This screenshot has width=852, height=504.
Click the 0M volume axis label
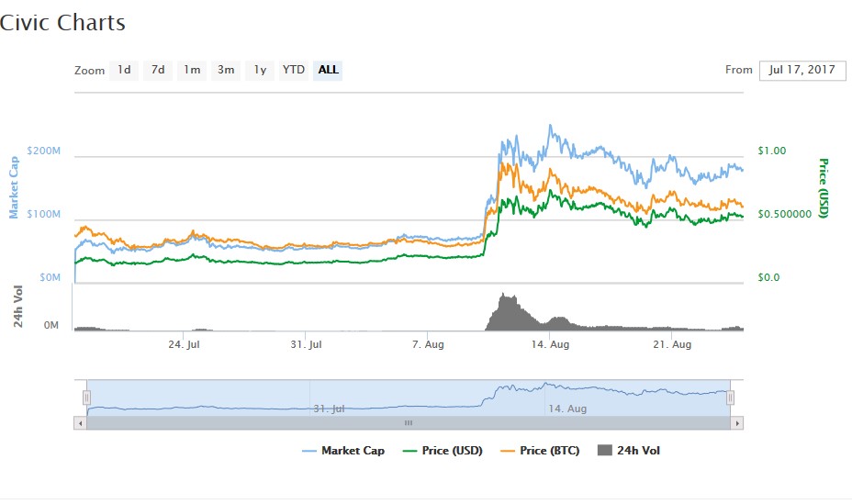point(51,325)
